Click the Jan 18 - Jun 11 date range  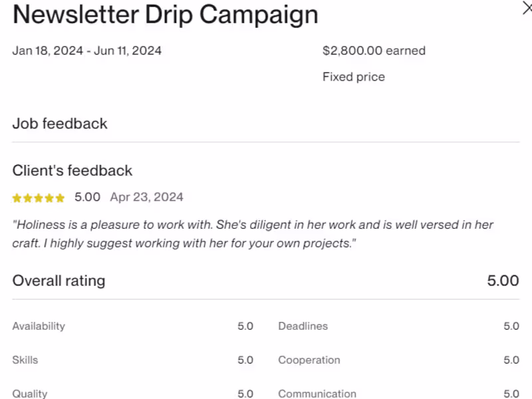(86, 50)
